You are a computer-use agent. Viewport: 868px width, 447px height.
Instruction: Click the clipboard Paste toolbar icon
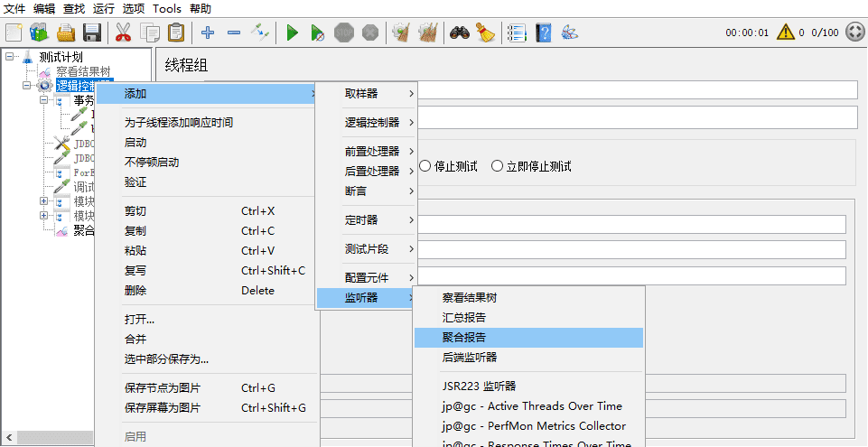coord(176,33)
